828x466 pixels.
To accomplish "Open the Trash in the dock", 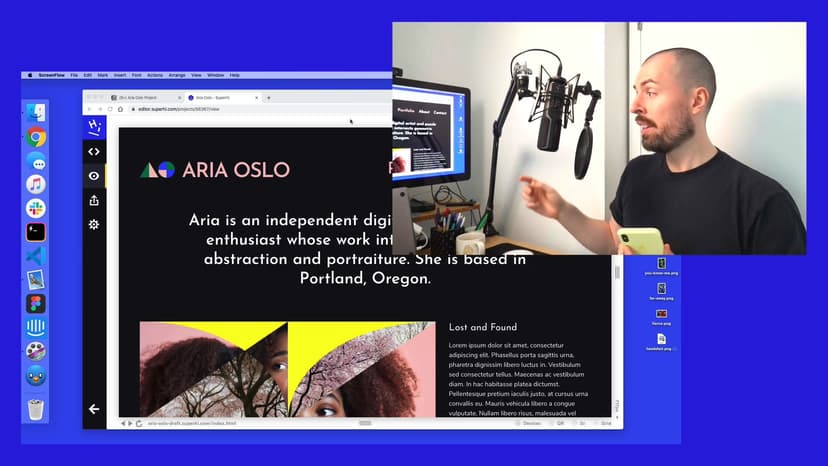I will (x=36, y=409).
